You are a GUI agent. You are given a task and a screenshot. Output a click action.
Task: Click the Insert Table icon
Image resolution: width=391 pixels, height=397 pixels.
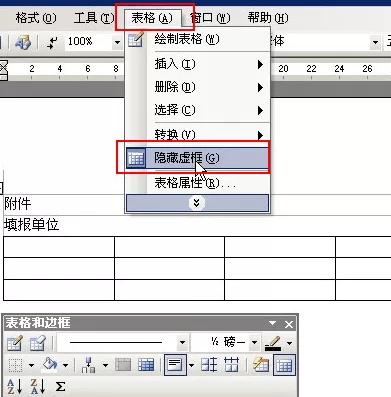click(x=89, y=365)
